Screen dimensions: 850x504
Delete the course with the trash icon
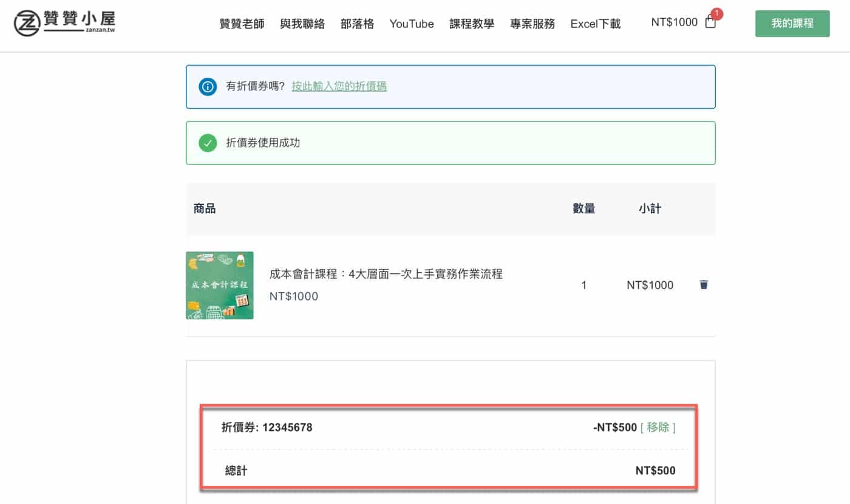[x=704, y=285]
